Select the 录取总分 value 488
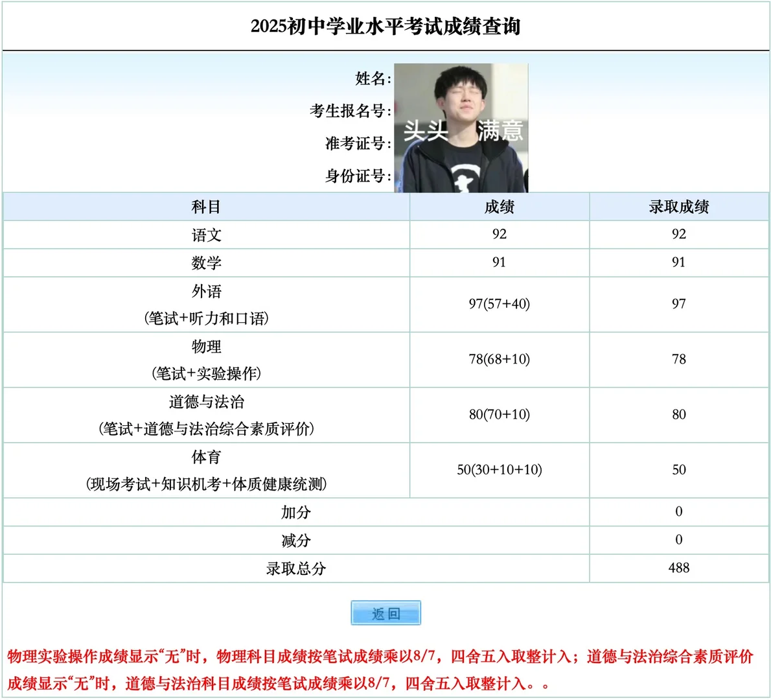771x700 pixels. click(x=679, y=568)
